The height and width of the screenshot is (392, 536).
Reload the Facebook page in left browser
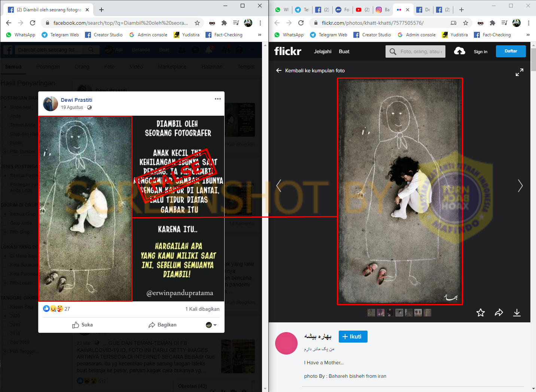tap(33, 23)
